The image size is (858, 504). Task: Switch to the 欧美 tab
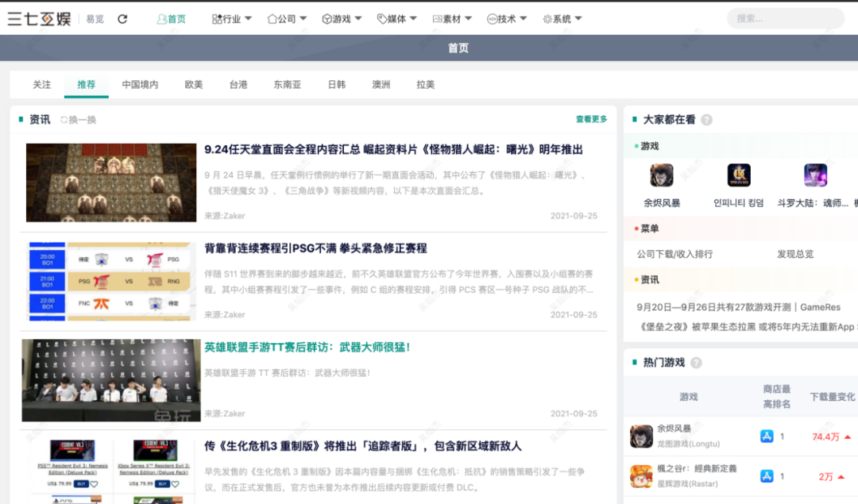click(x=194, y=85)
